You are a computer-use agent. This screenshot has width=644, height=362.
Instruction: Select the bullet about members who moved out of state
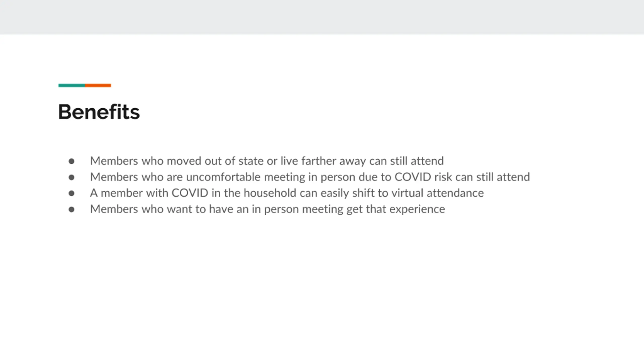267,161
